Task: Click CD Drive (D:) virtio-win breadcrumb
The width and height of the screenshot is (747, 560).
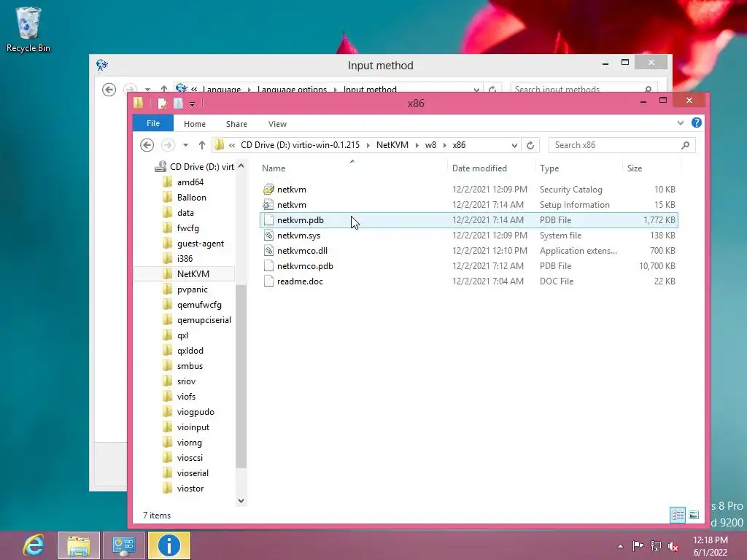Action: (x=300, y=145)
